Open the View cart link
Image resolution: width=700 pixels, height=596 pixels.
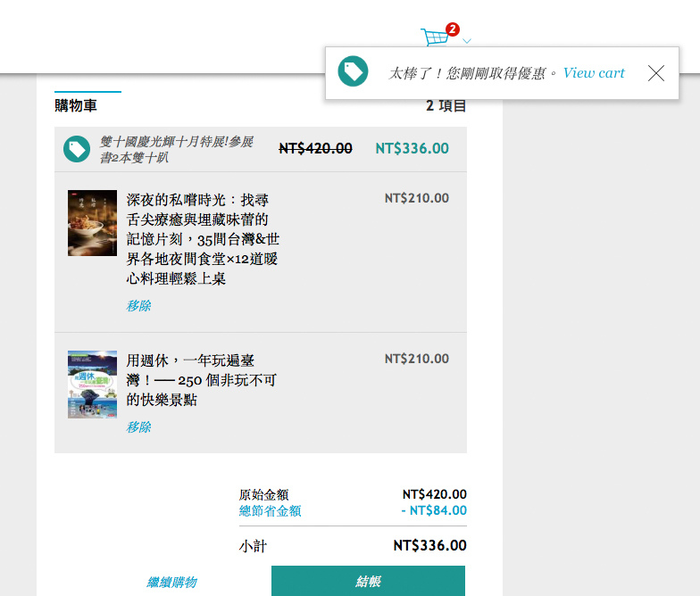594,73
